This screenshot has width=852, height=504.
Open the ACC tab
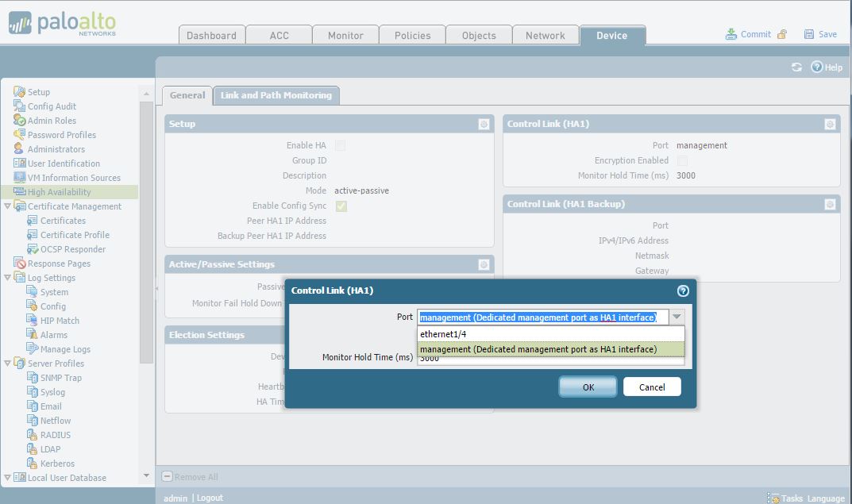pos(280,35)
